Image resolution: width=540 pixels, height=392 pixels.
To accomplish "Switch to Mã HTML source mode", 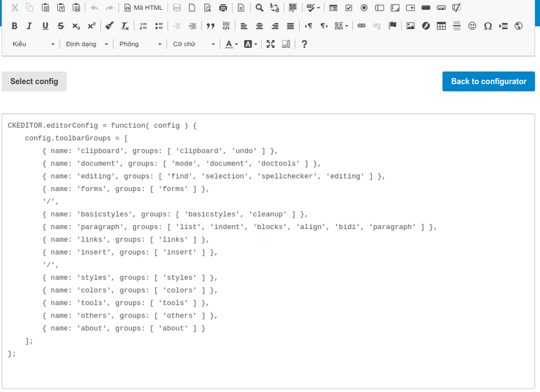I will (x=143, y=8).
